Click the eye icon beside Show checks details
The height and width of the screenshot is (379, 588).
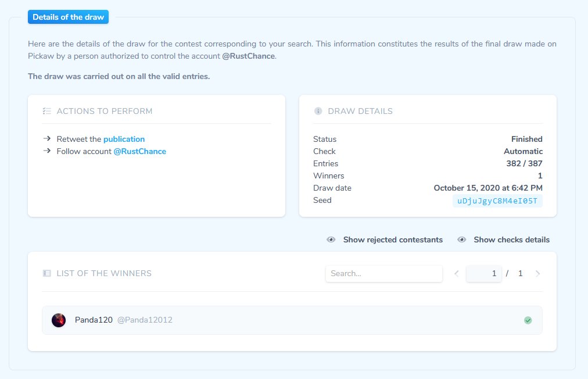pos(461,239)
